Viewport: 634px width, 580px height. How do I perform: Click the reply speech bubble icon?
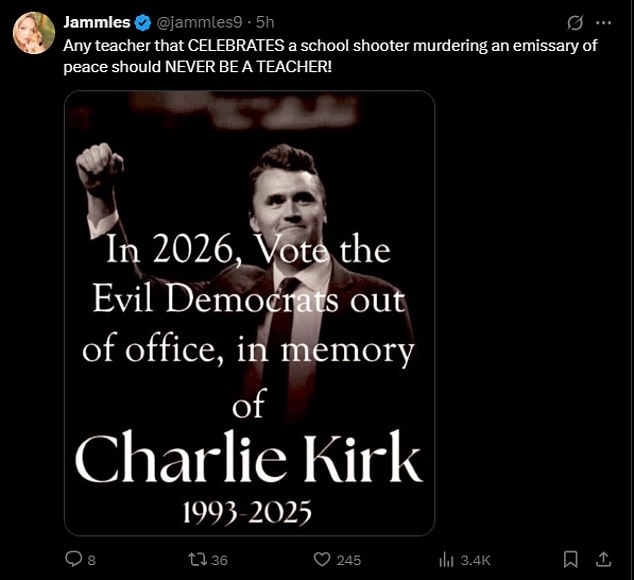point(74,559)
